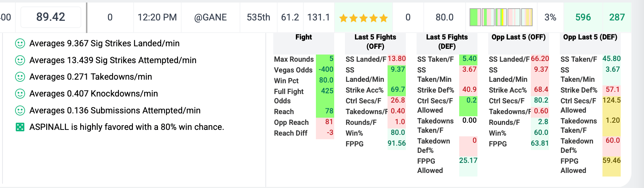
Task: Click the 12:20 PM start time cell
Action: 157,17
